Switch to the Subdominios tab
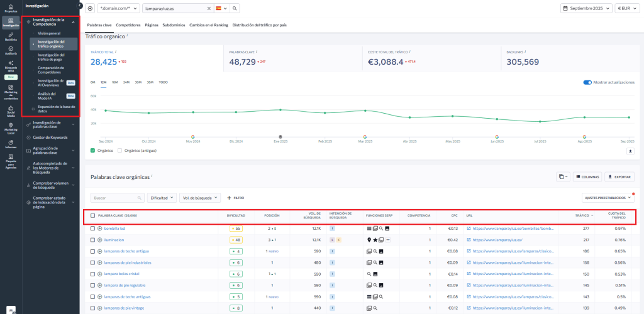The height and width of the screenshot is (314, 644). pos(174,25)
